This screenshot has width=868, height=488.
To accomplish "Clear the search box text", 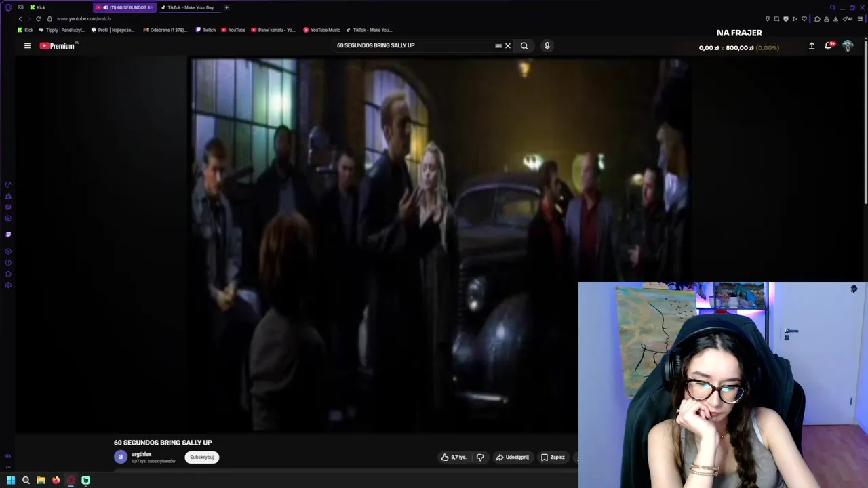I will [x=507, y=46].
